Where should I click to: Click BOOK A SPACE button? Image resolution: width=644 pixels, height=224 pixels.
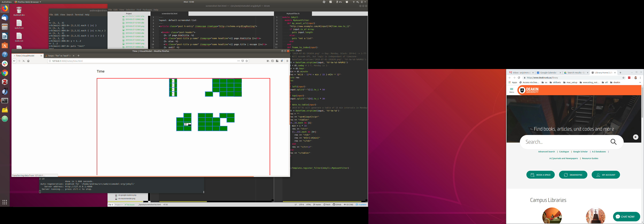pos(540,175)
